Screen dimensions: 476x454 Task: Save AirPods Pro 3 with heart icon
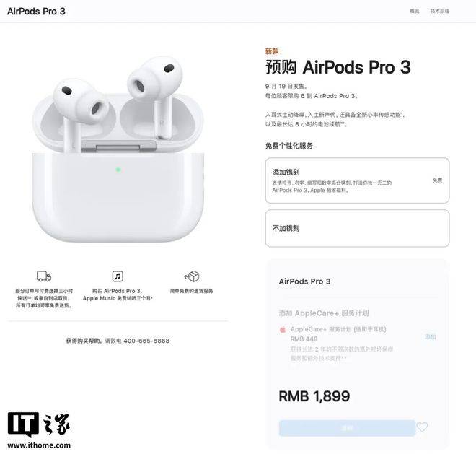pyautogui.click(x=422, y=427)
